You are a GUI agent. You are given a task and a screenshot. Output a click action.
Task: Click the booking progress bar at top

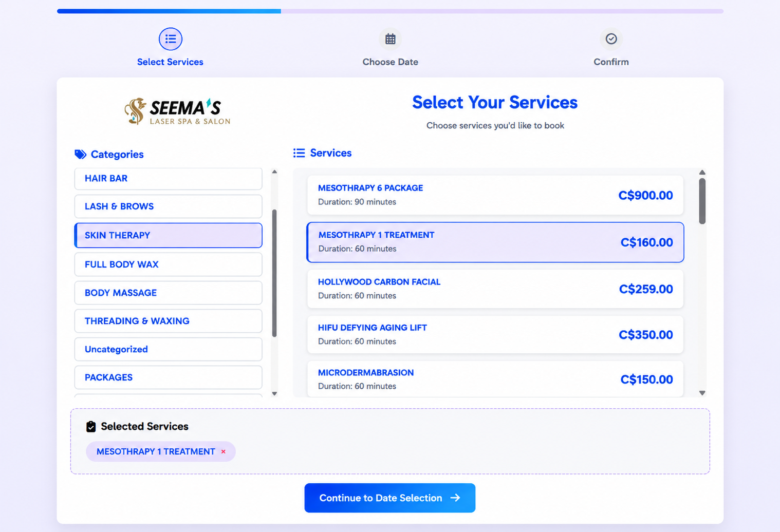[x=390, y=11]
